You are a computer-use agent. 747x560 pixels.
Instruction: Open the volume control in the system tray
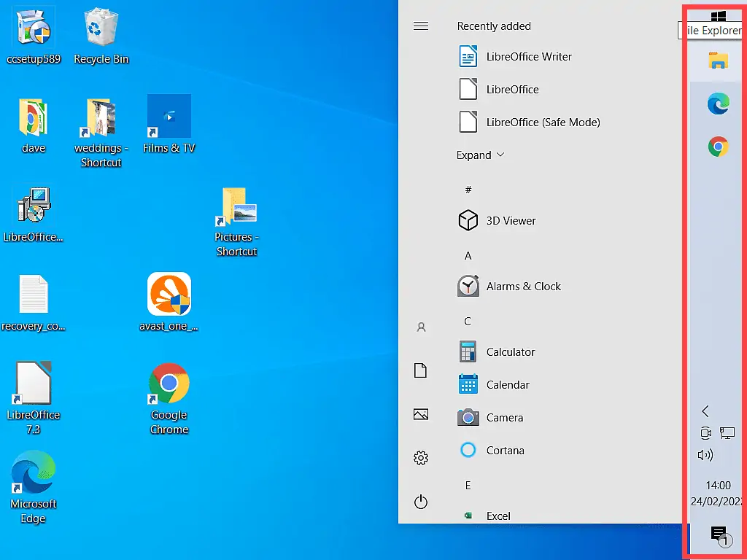[705, 455]
